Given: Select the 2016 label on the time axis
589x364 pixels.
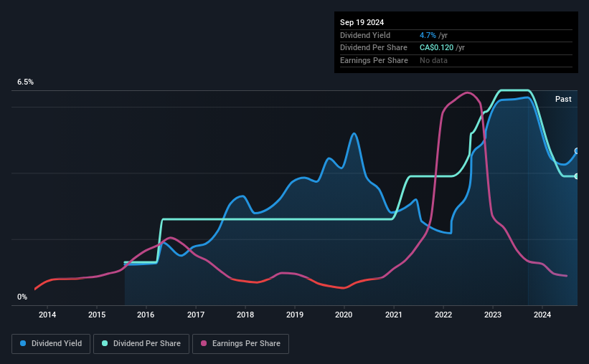Looking at the screenshot, I should 146,315.
